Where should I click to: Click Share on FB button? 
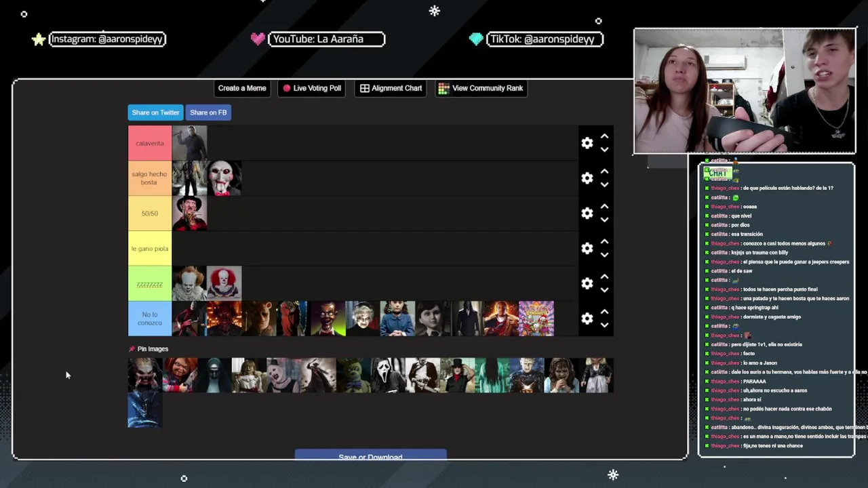point(208,113)
